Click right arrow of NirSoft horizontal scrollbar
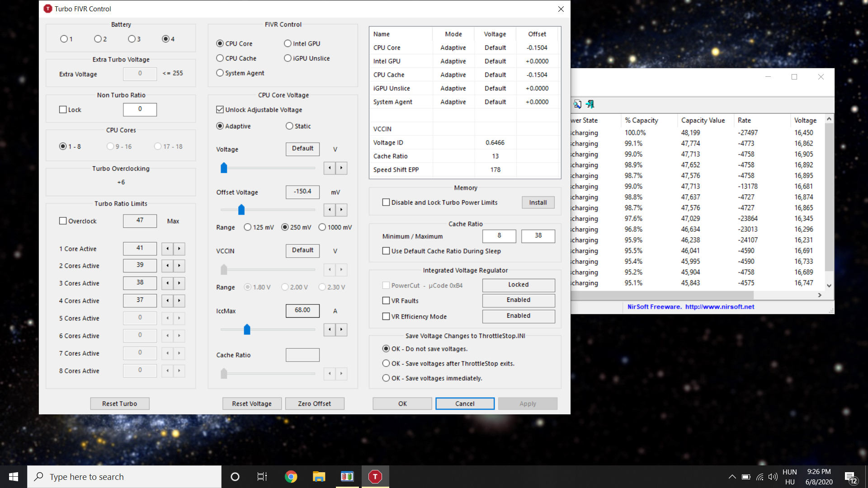The image size is (868, 488). [x=820, y=295]
